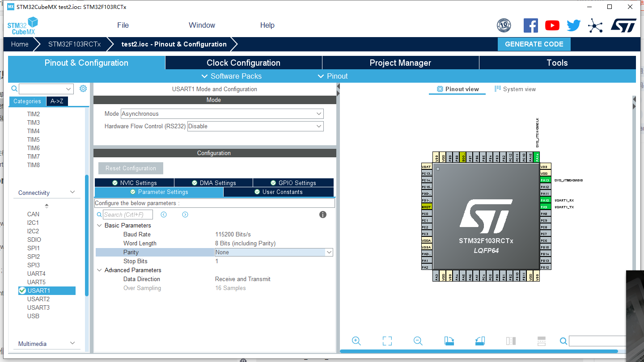Open the ST Twitter page icon
644x362 pixels.
pyautogui.click(x=574, y=25)
